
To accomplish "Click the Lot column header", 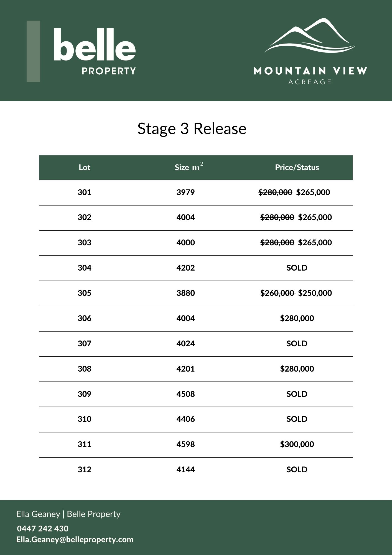I will 85,167.
